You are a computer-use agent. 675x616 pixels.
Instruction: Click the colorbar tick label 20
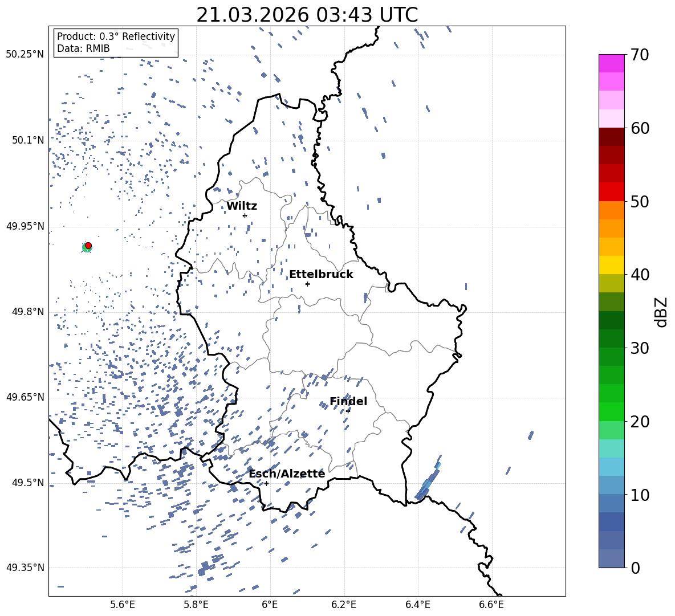tap(640, 422)
